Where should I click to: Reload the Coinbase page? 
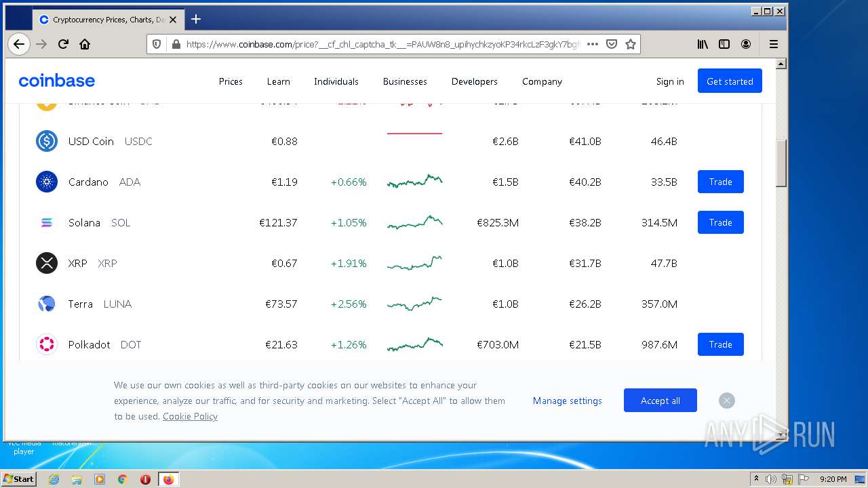point(63,44)
